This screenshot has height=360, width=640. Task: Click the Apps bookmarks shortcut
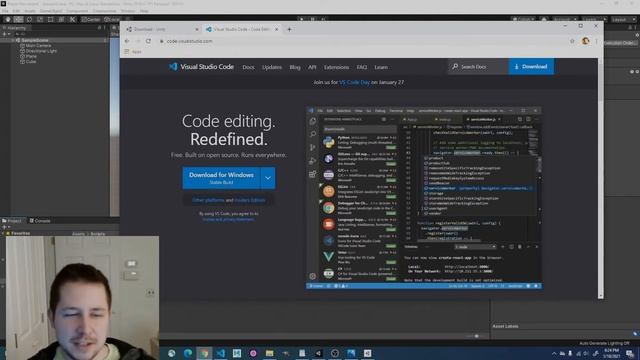133,52
